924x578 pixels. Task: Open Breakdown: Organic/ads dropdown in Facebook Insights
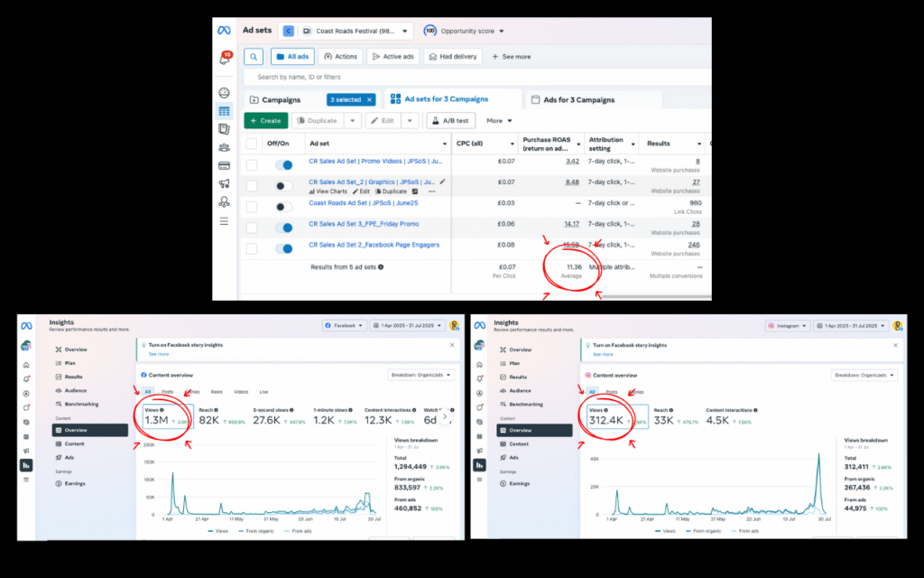420,375
